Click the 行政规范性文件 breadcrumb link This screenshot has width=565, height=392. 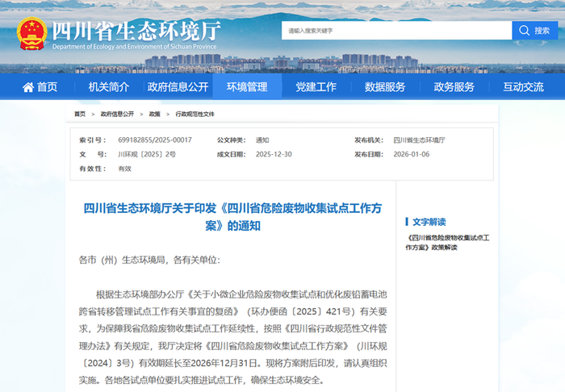tap(195, 114)
